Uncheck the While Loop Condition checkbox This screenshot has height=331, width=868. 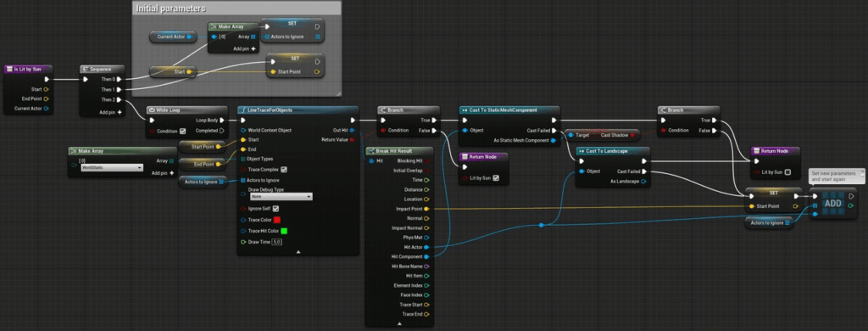(183, 131)
